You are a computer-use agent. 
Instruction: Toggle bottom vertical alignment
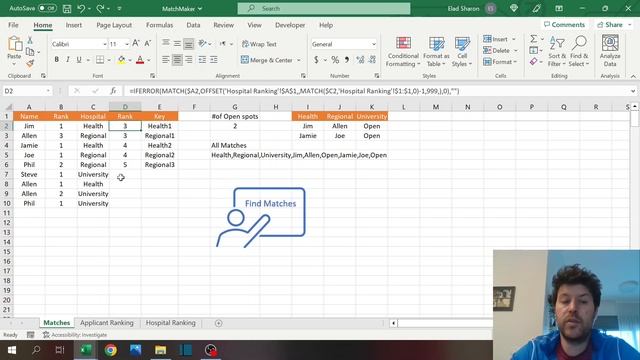click(189, 44)
